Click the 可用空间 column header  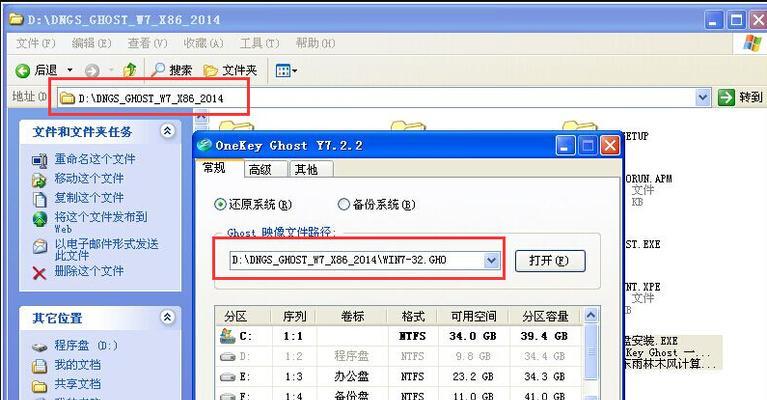pos(474,317)
